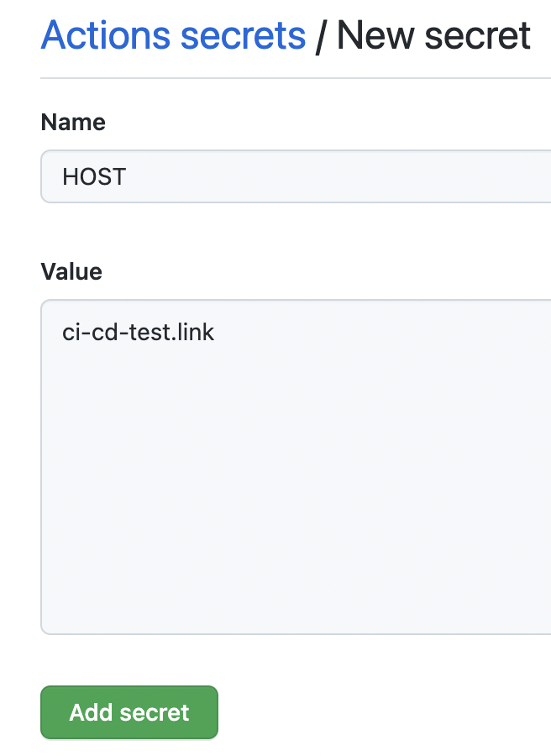Open the Actions secrets breadcrumb link
Viewport: 551px width, 756px height.
173,36
